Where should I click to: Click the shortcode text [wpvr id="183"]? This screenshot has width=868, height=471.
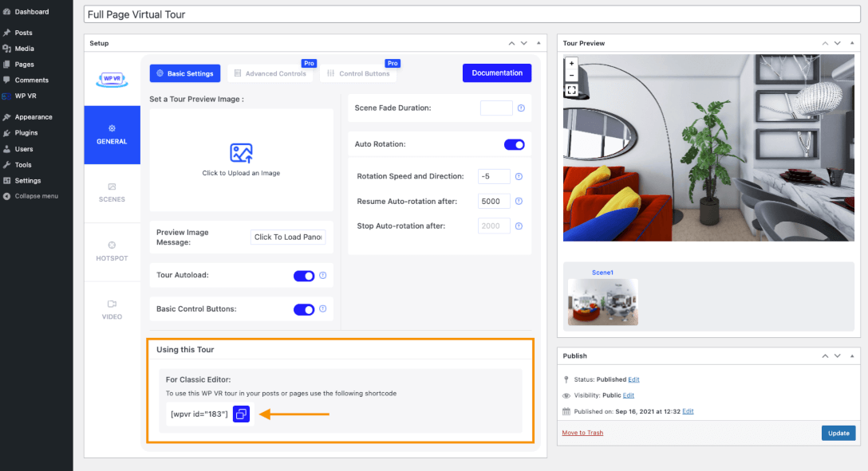click(x=199, y=414)
